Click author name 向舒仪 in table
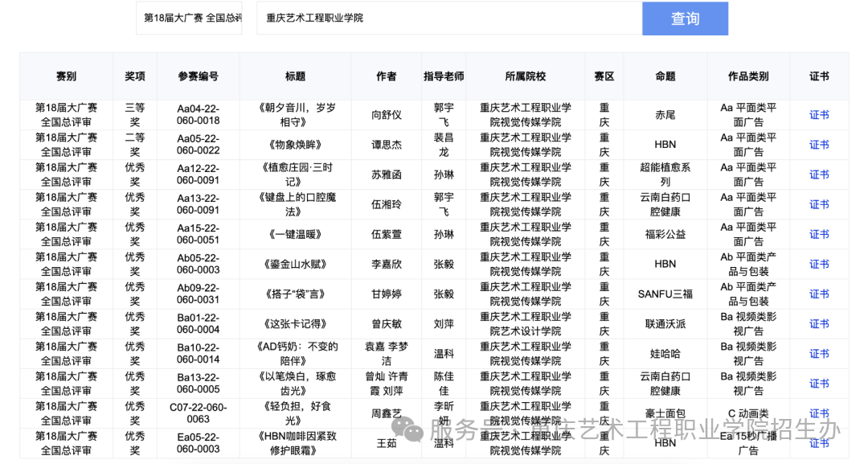868x464 pixels. click(x=387, y=115)
